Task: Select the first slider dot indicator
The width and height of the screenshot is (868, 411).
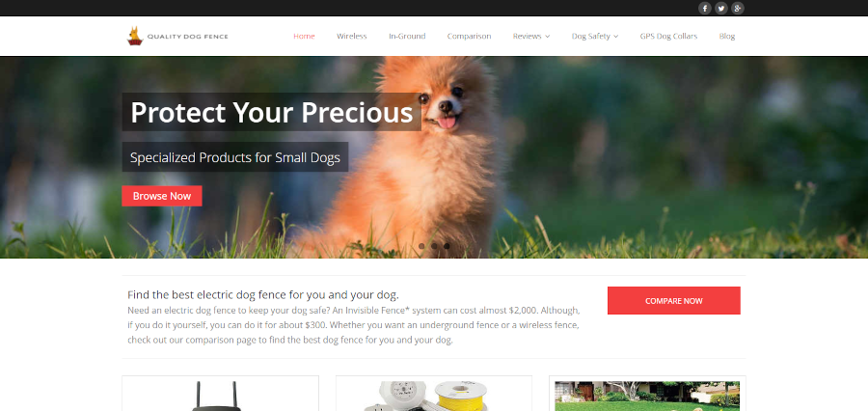Action: [421, 246]
